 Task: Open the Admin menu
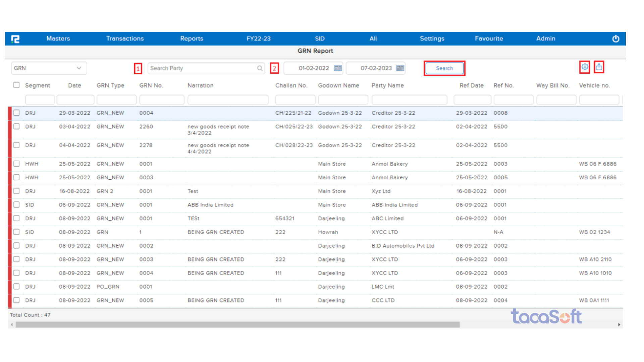point(545,39)
